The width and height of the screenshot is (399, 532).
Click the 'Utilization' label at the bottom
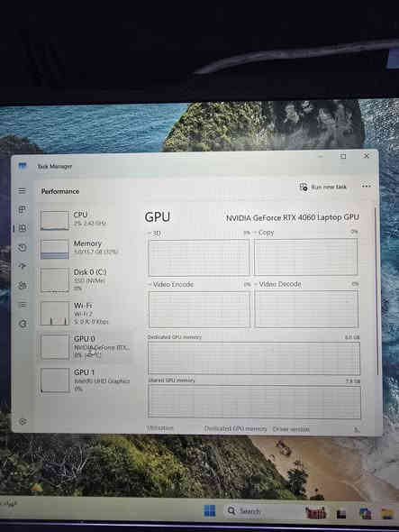tap(160, 428)
